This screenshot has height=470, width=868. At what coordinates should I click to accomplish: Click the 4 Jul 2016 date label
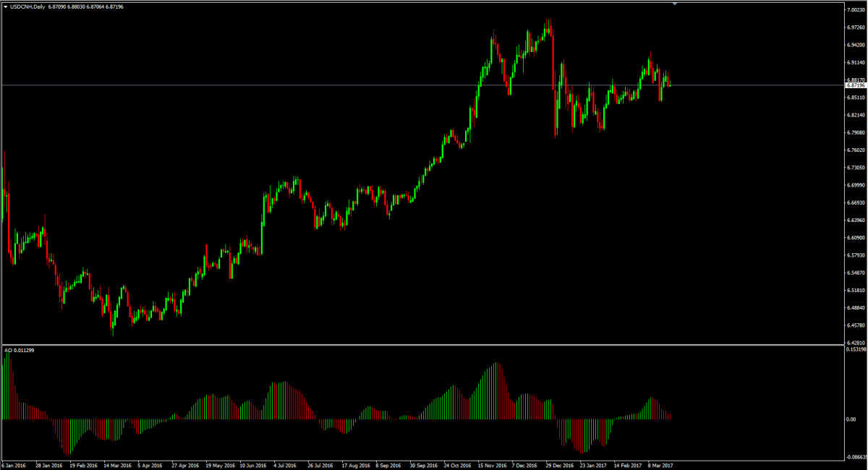click(286, 466)
